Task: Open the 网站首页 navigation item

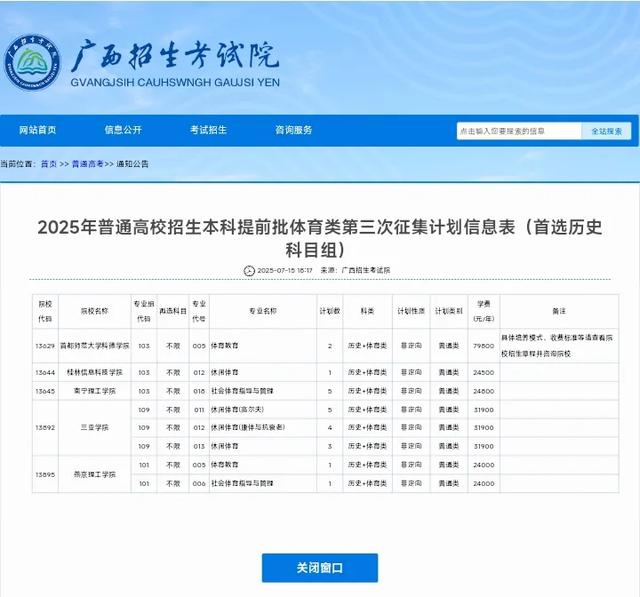Action: pyautogui.click(x=38, y=130)
